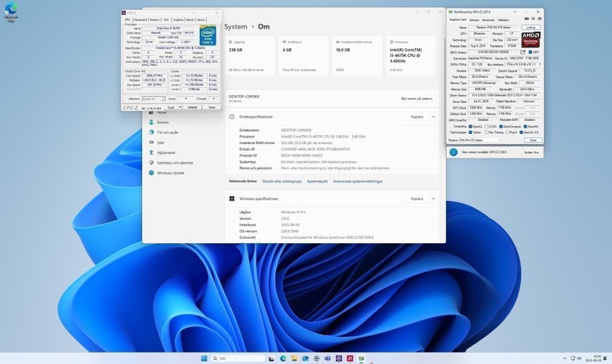Toggle OpenCL checkbox in GPU-Z
The height and width of the screenshot is (364, 612).
pos(471,126)
